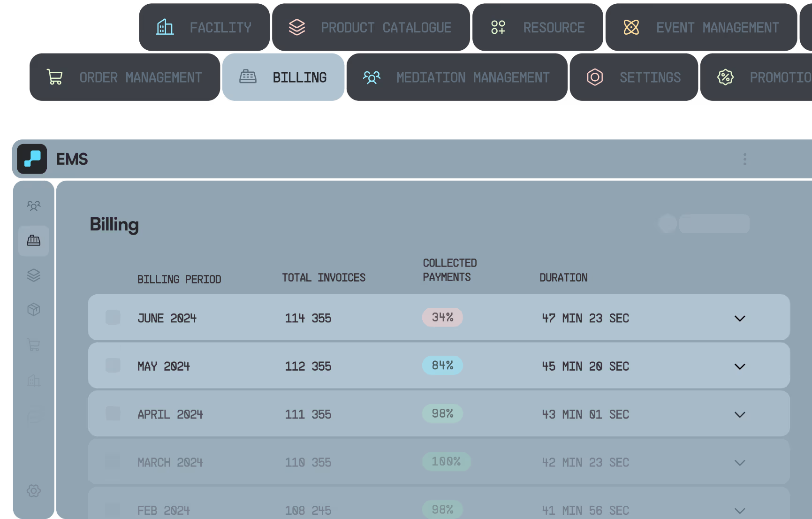Screen dimensions: 812x519
Task: Click the EMS app logo icon
Action: 32,159
